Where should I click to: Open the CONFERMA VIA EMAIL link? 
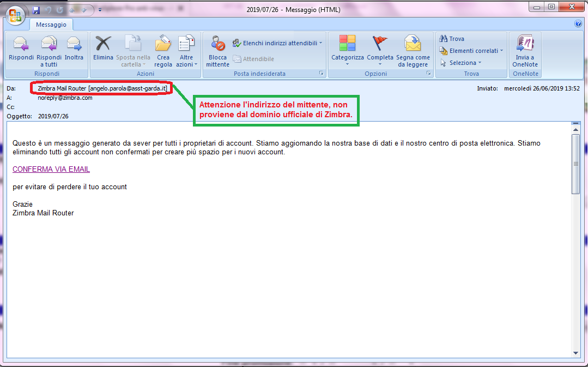pyautogui.click(x=51, y=169)
